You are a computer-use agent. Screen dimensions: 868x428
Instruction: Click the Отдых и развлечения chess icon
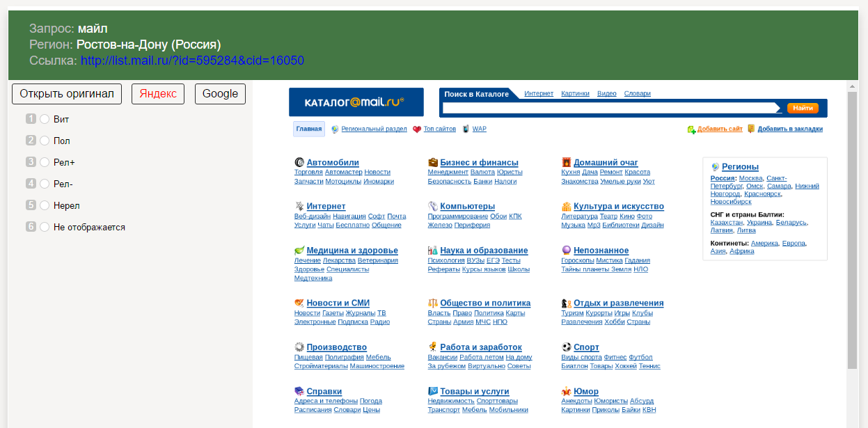567,303
